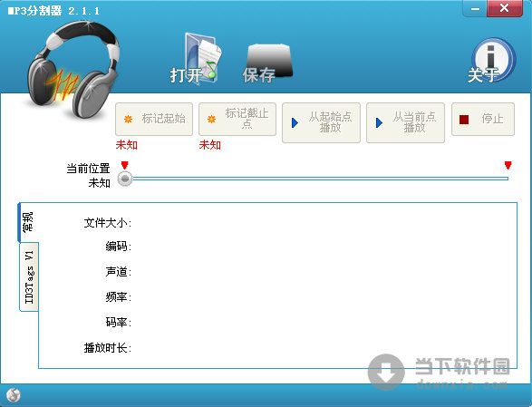The image size is (532, 407).
Task: Click the 编码 label
Action: 119,246
